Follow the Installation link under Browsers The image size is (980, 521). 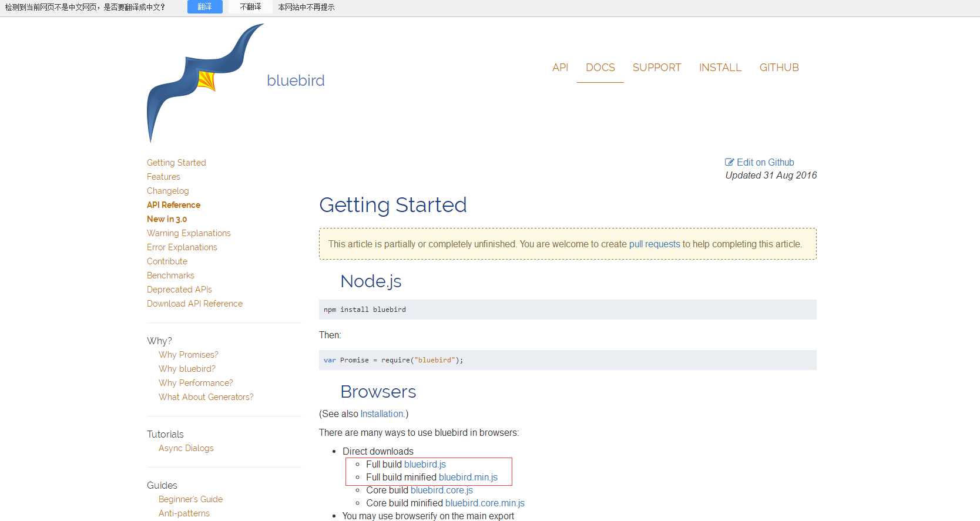tap(382, 414)
